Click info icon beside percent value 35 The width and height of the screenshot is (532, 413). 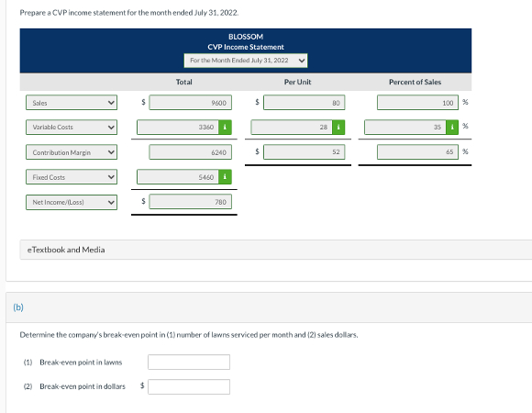click(x=452, y=128)
